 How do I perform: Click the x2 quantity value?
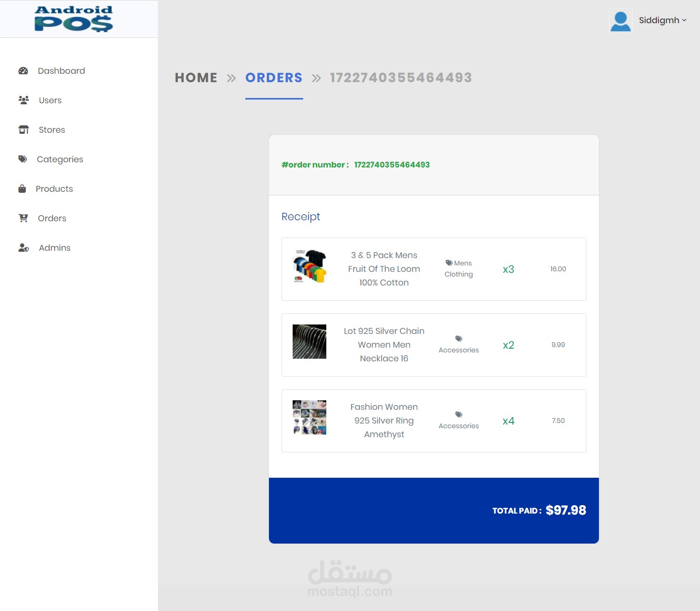508,345
